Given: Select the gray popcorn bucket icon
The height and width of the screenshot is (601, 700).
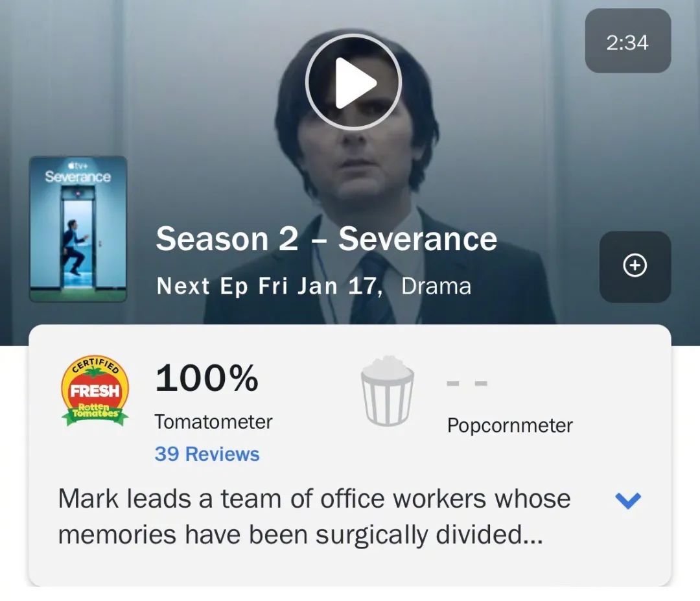Looking at the screenshot, I should pyautogui.click(x=387, y=391).
